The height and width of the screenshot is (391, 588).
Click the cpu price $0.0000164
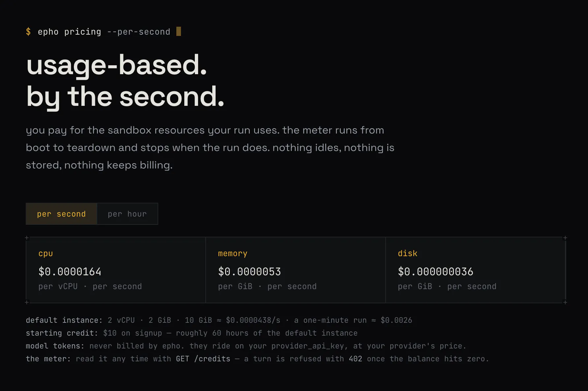(x=70, y=272)
